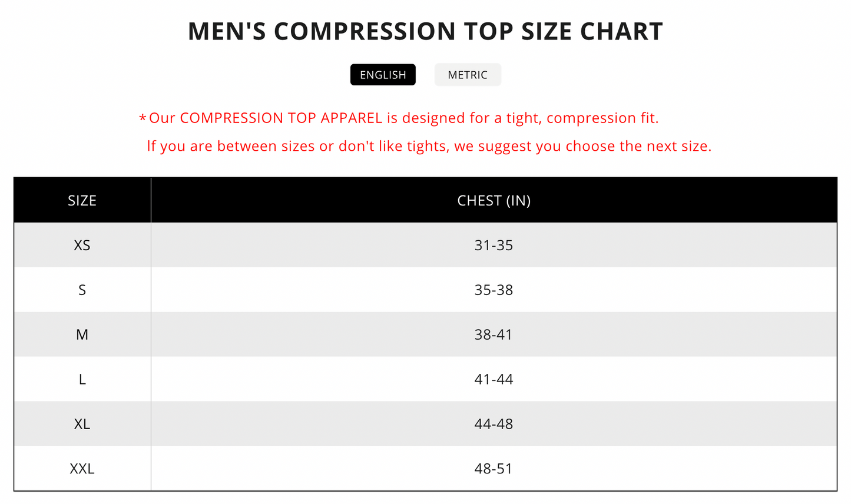
Task: Select the M size cell
Action: [82, 334]
